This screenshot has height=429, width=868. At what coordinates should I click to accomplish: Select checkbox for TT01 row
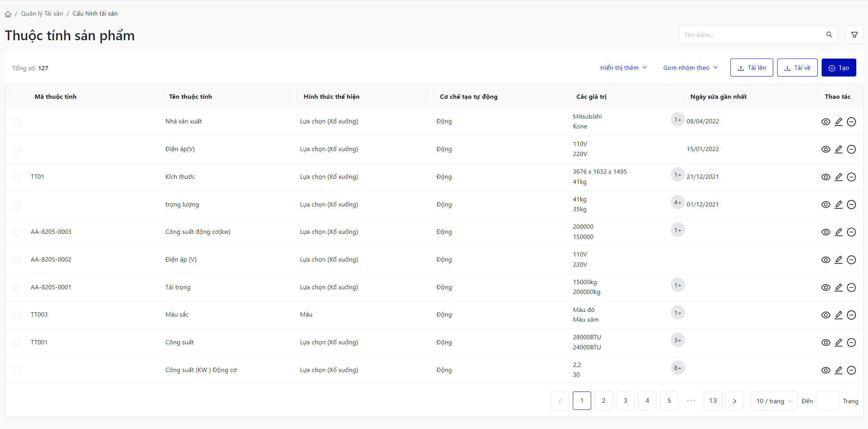click(x=16, y=177)
